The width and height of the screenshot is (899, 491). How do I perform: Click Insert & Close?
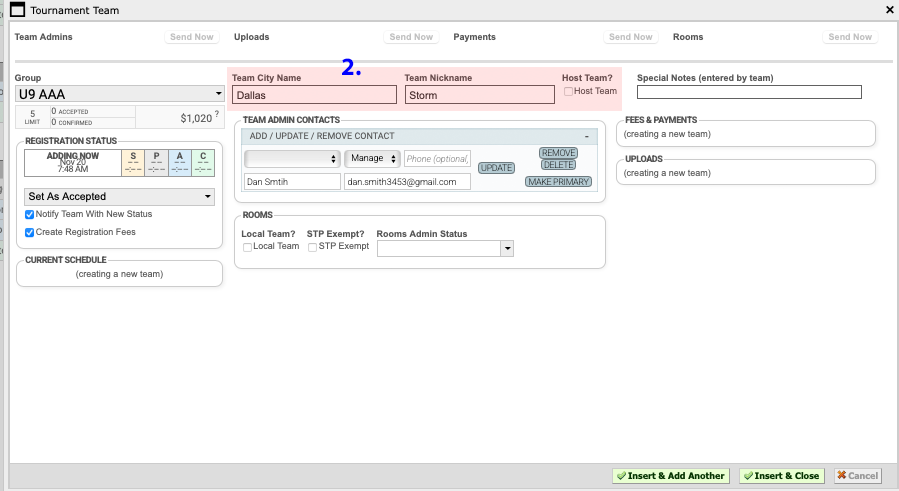[x=781, y=476]
